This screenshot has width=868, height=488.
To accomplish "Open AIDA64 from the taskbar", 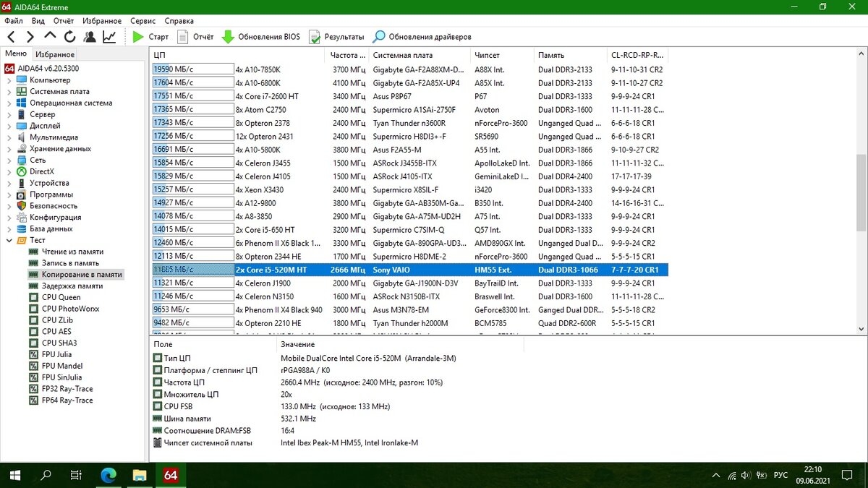I will [x=170, y=476].
